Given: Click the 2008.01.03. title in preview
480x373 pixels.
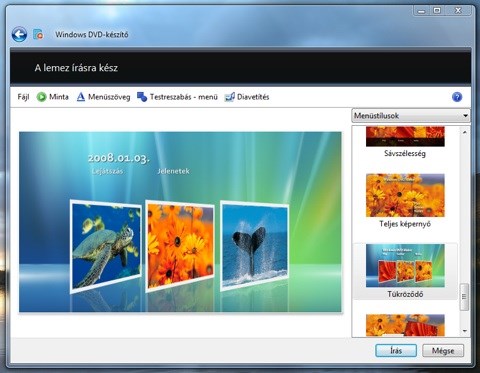Looking at the screenshot, I should tap(119, 158).
